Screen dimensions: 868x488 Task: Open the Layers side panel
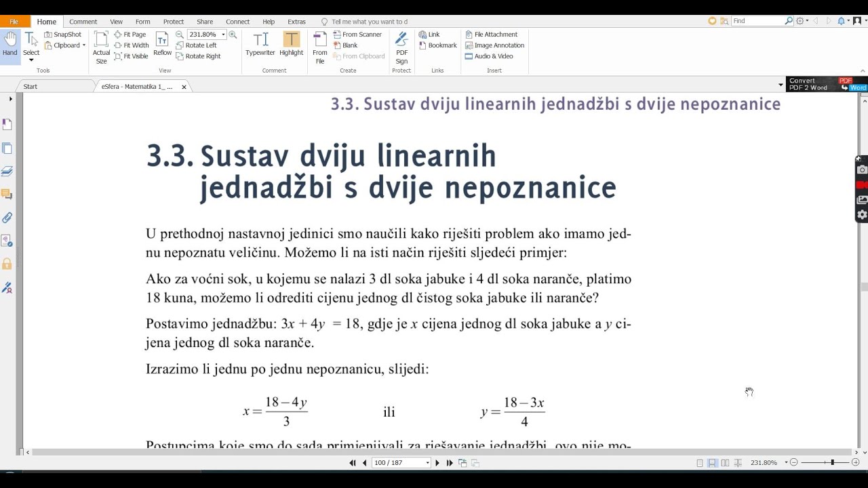(7, 171)
